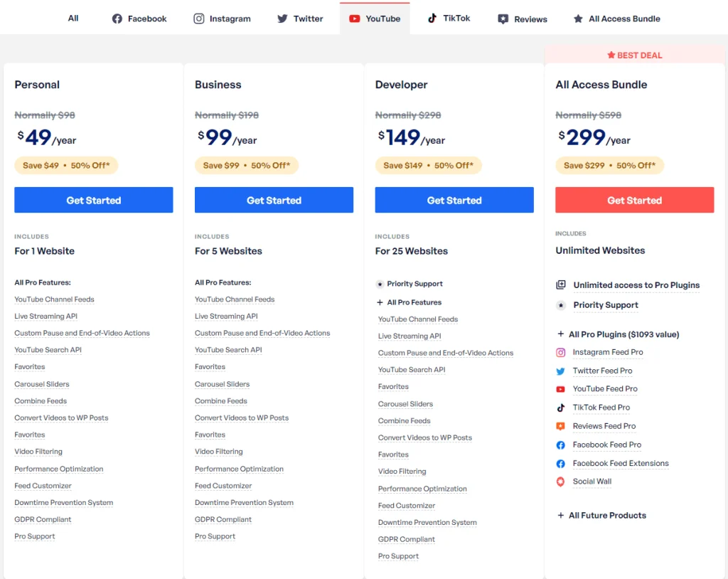This screenshot has height=579, width=728.
Task: Click the Instagram Feed Pro icon in the bundle
Action: point(562,352)
